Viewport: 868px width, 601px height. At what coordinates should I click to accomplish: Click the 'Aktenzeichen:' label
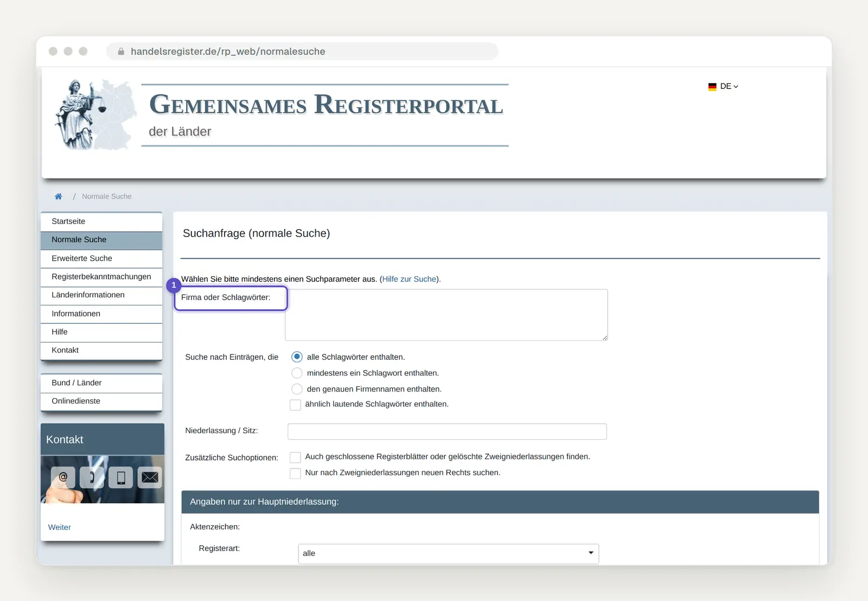pos(215,527)
